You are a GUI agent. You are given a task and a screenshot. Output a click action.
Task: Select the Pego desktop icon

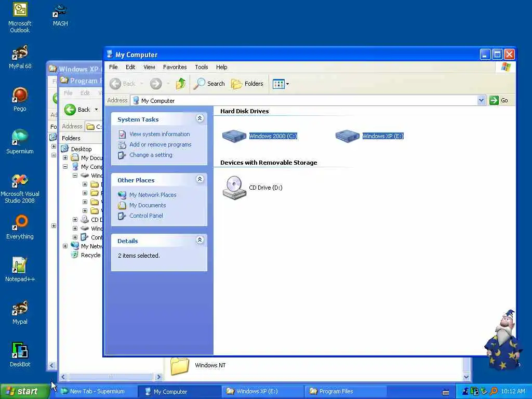point(20,99)
